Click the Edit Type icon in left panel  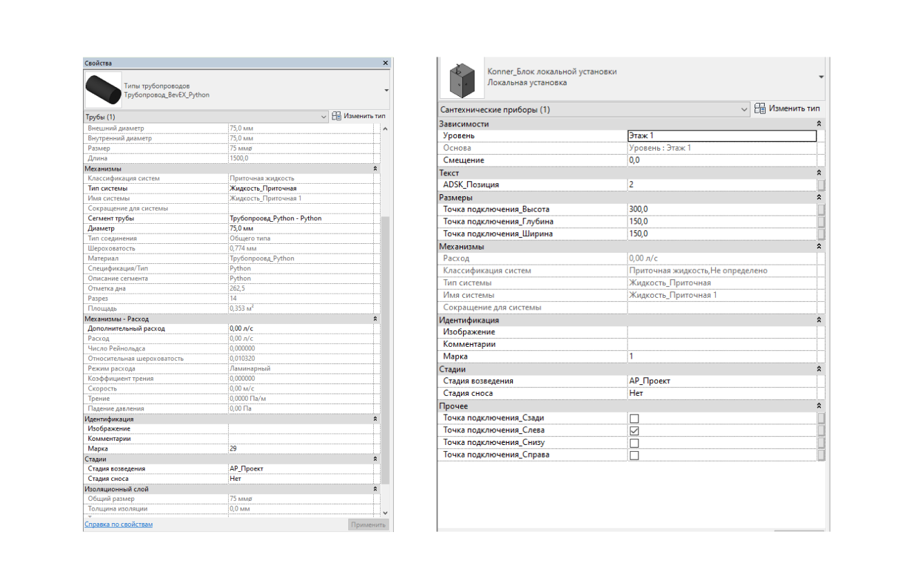point(337,116)
